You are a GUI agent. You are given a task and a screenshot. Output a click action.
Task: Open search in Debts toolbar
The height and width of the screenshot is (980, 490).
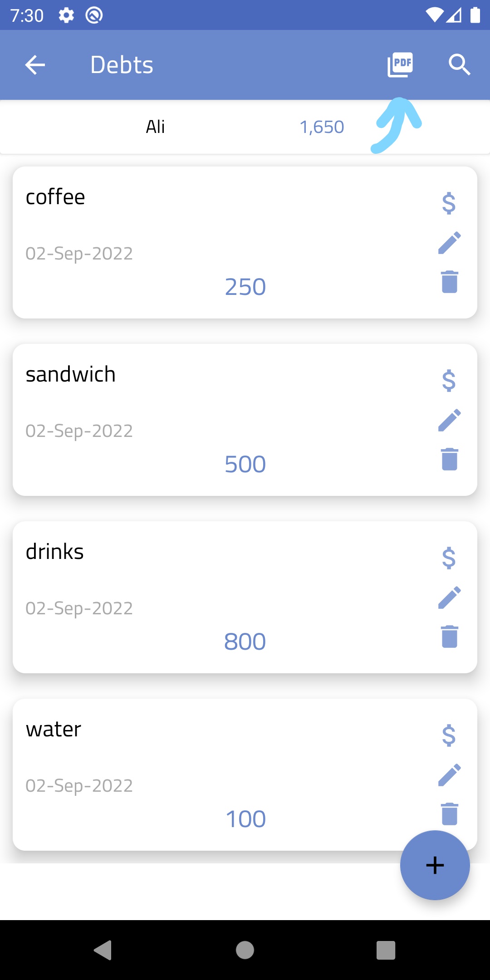(459, 65)
